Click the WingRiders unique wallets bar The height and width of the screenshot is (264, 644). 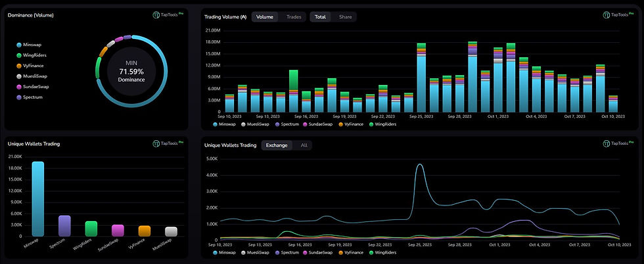click(x=91, y=228)
